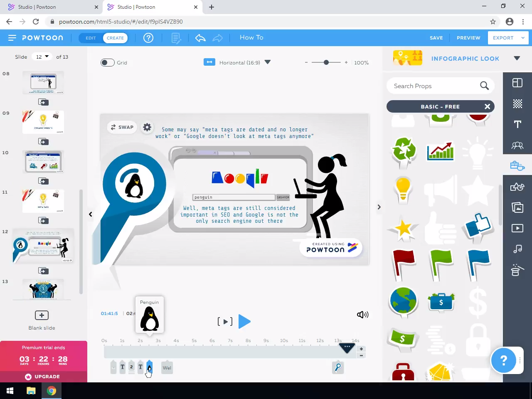Click the bracketed play-from-current button

click(225, 321)
